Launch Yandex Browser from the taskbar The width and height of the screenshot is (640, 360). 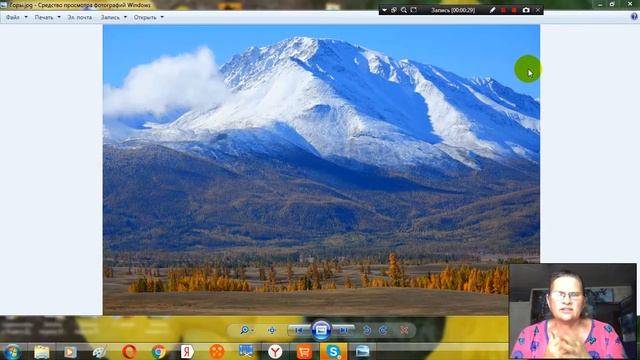275,351
